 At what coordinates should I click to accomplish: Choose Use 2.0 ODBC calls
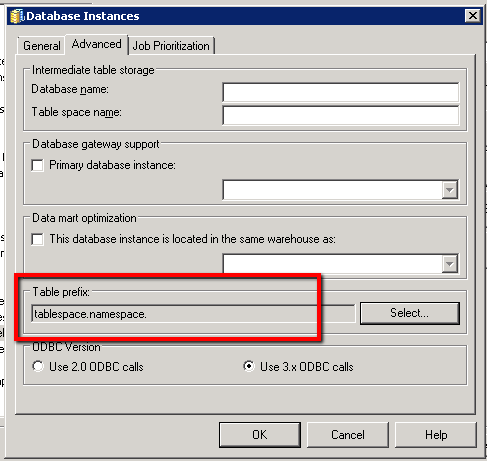click(38, 366)
